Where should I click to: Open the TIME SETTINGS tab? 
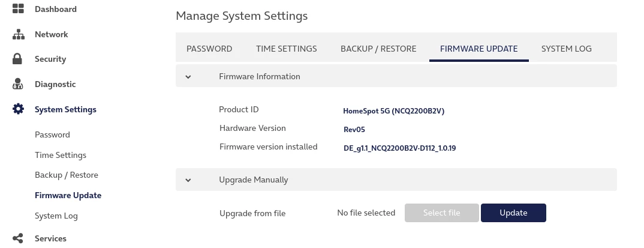[286, 49]
